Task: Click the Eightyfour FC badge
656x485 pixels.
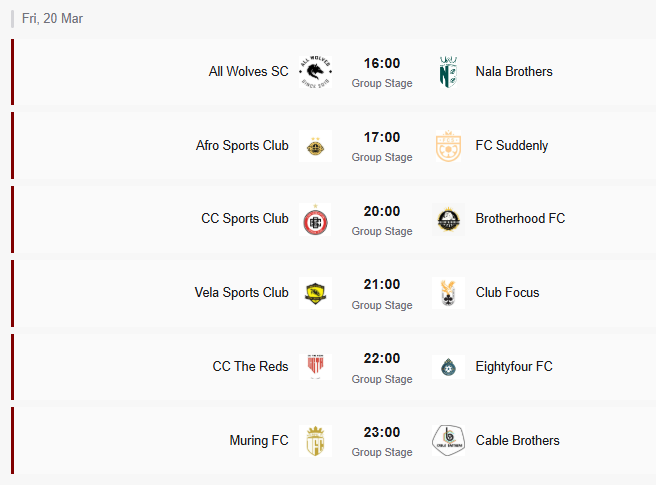Action: click(448, 367)
